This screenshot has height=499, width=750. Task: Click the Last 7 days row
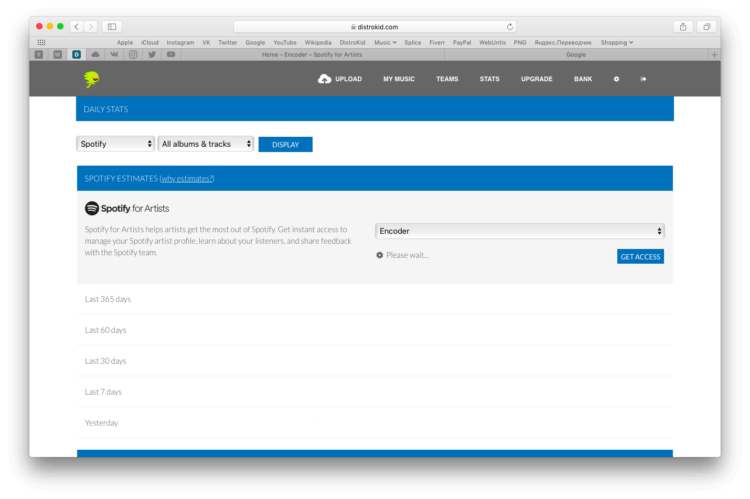[375, 392]
